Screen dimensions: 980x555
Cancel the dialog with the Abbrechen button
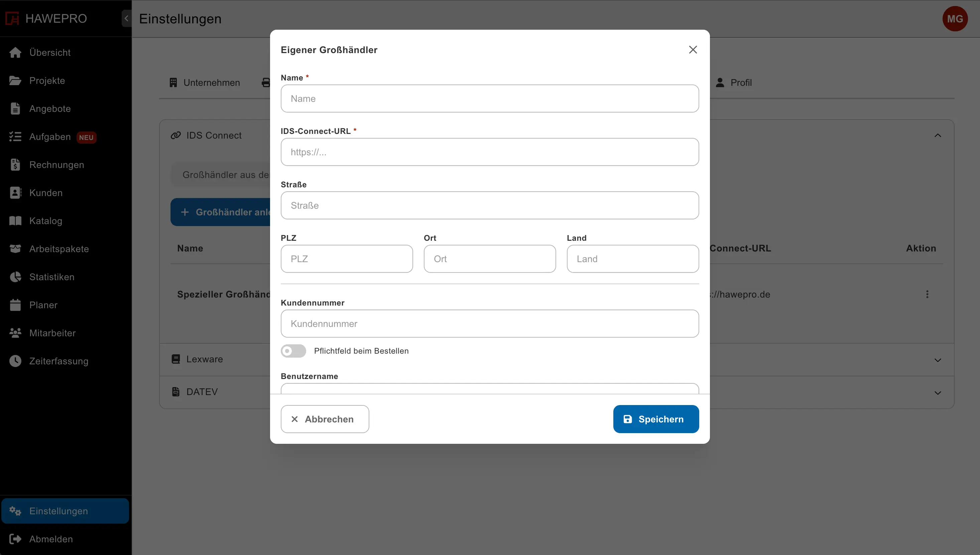[x=325, y=419]
